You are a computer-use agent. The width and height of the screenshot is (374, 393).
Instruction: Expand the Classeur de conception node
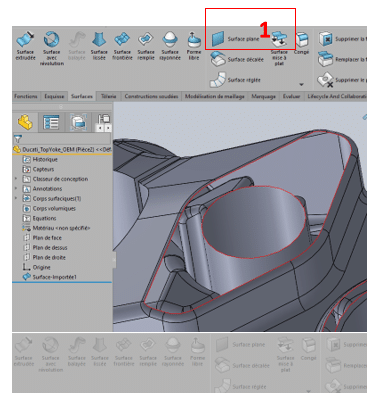(16, 179)
